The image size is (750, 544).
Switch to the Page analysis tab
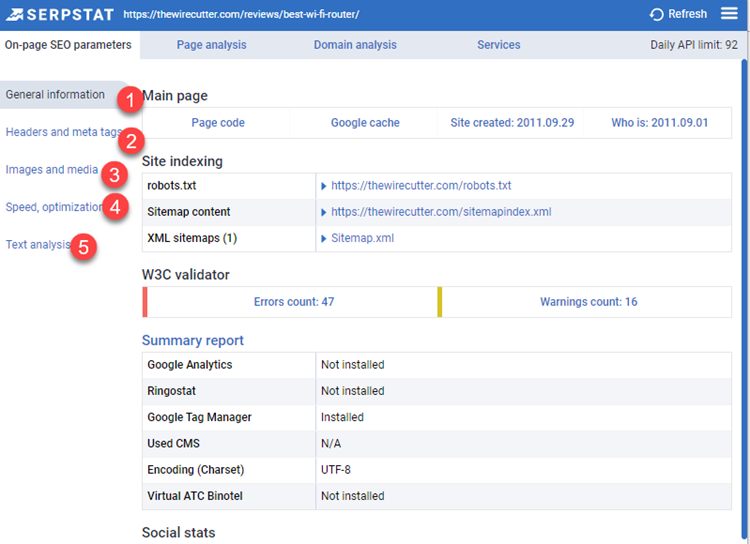[211, 45]
